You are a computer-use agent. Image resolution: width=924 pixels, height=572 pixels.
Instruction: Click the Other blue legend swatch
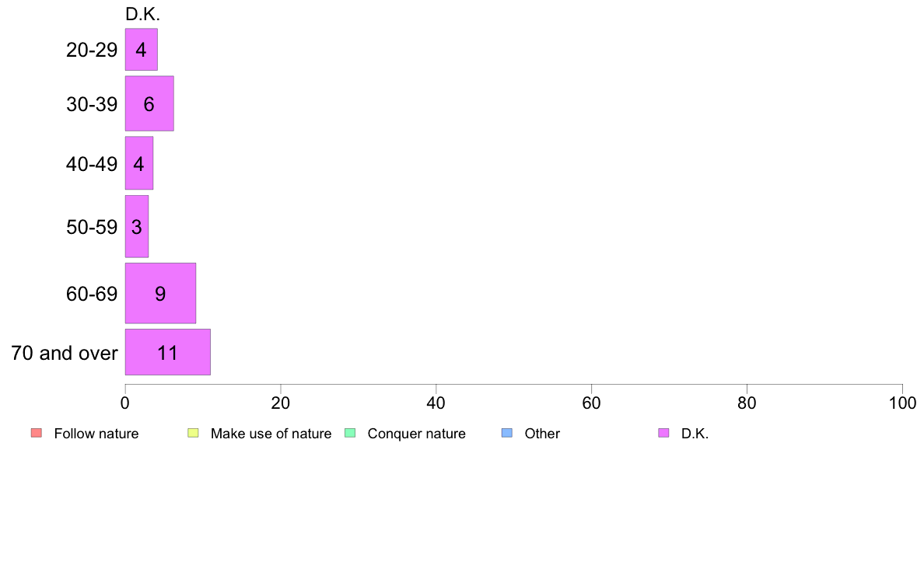507,433
